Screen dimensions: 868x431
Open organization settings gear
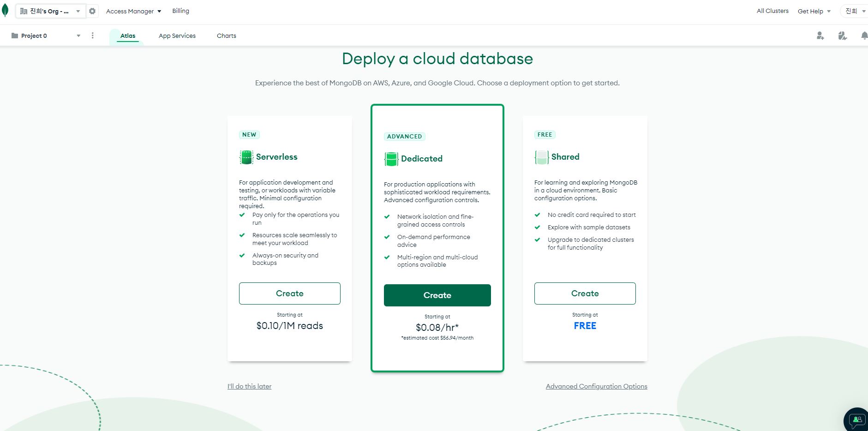tap(92, 11)
